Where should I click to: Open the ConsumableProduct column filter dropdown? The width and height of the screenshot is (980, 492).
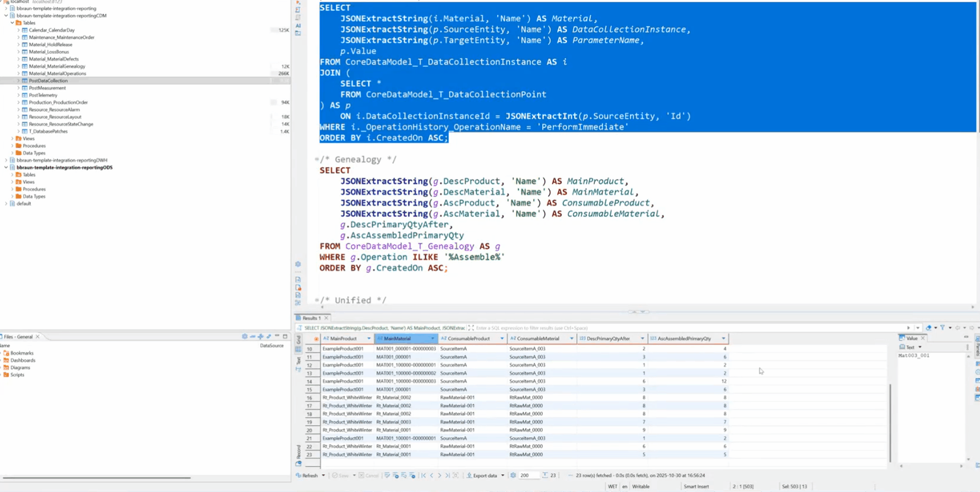[x=502, y=338]
